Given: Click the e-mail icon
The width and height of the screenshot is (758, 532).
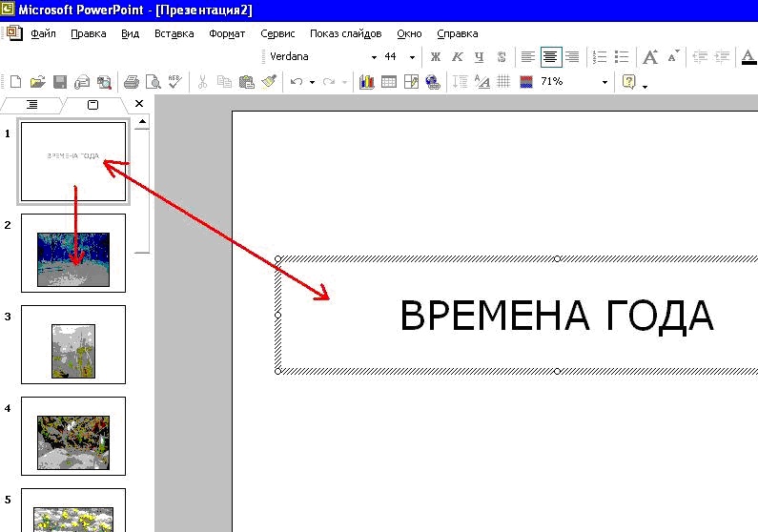Looking at the screenshot, I should pos(82,82).
